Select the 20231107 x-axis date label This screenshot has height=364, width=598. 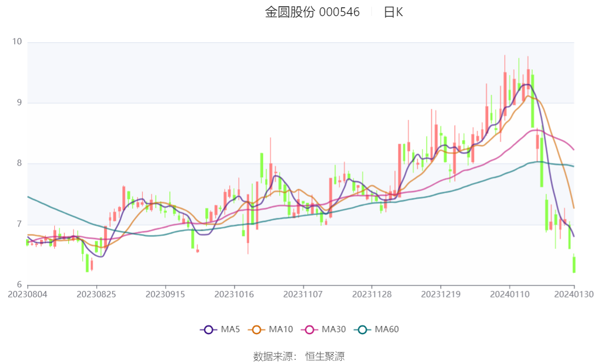[303, 294]
